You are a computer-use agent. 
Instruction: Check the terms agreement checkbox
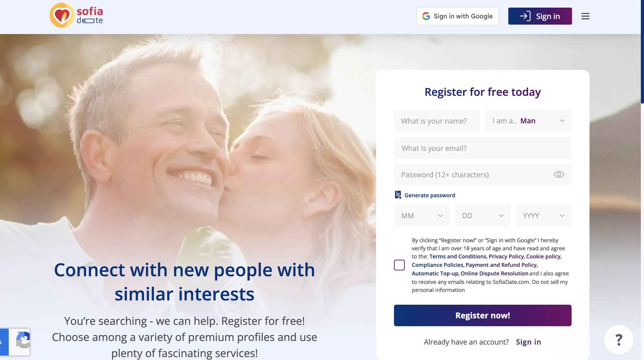click(x=399, y=265)
